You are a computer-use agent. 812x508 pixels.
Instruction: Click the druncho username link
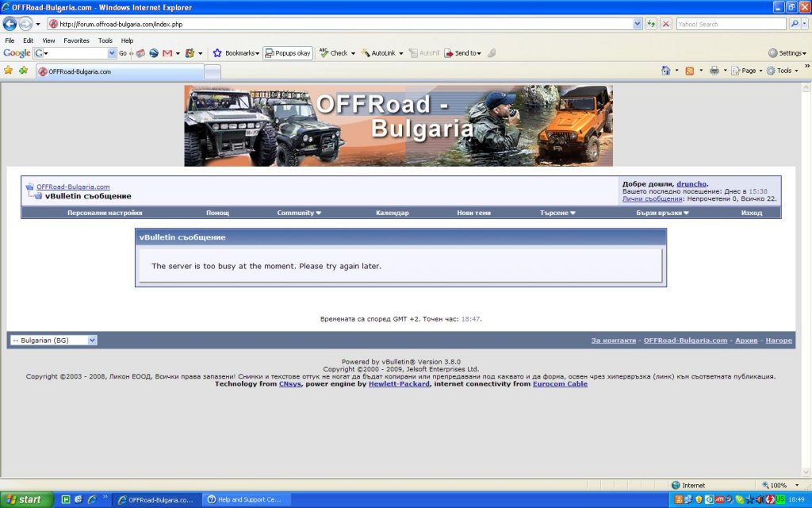tap(691, 183)
